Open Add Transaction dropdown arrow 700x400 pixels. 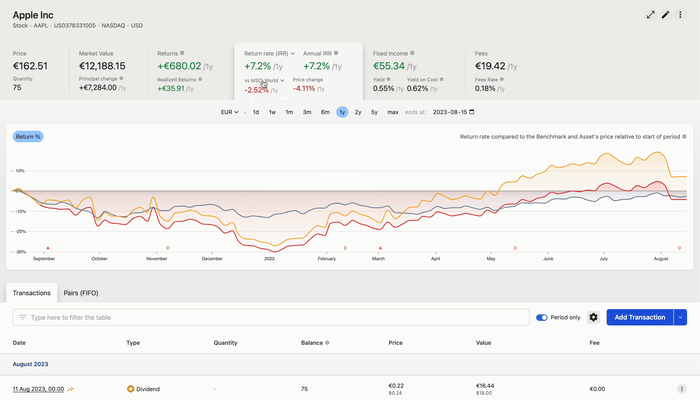[680, 317]
